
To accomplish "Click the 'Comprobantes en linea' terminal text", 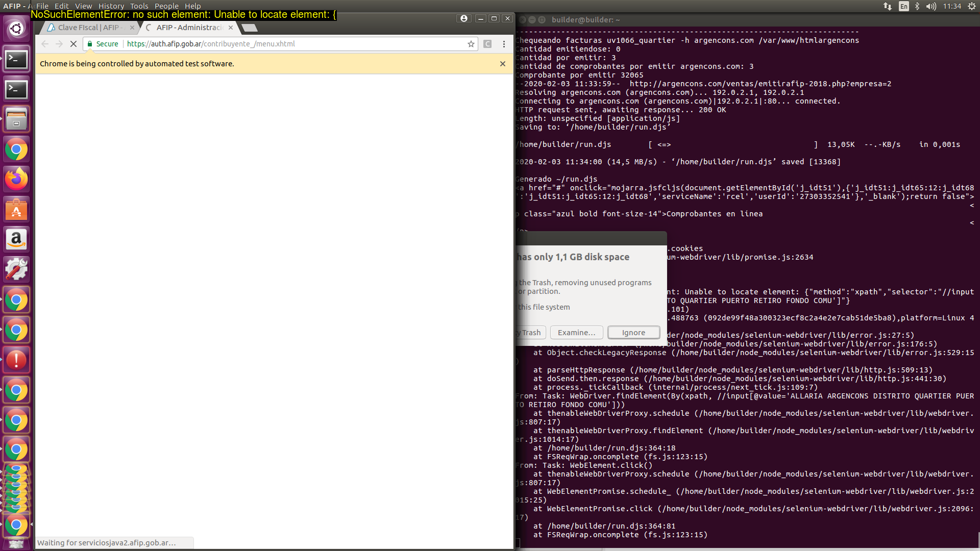I will 714,214.
